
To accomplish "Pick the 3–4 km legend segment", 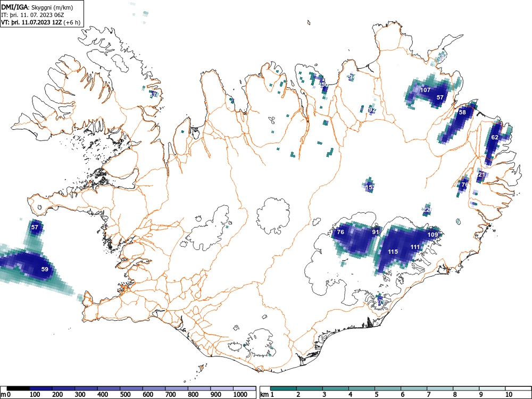I will (x=336, y=388).
